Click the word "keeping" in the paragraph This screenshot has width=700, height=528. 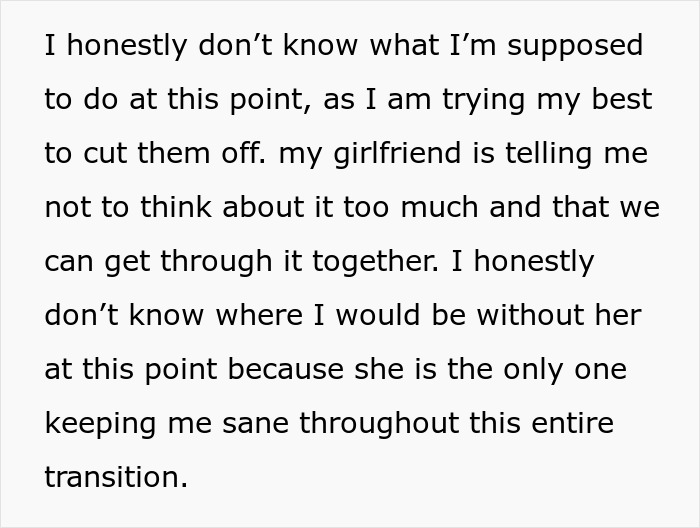tap(100, 423)
